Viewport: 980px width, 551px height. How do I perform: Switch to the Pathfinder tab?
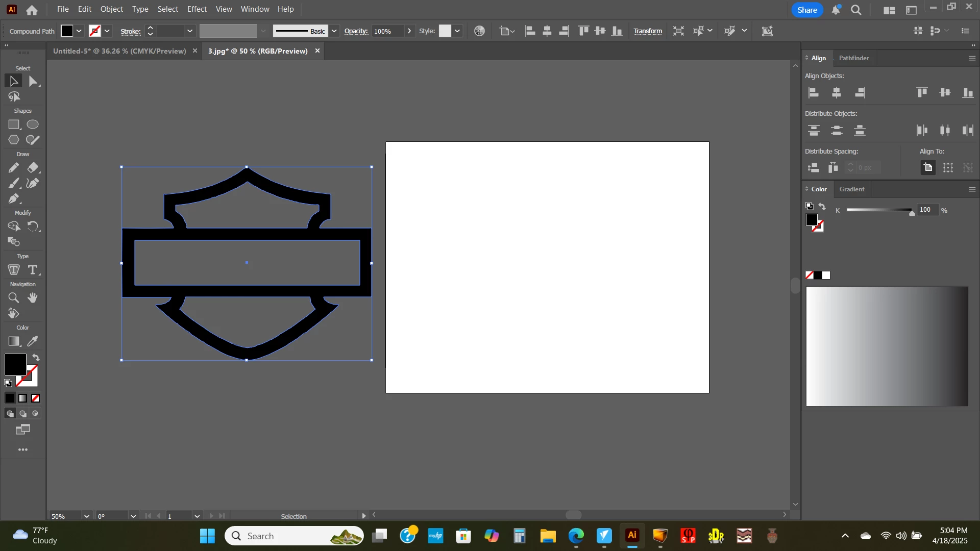[x=853, y=58]
